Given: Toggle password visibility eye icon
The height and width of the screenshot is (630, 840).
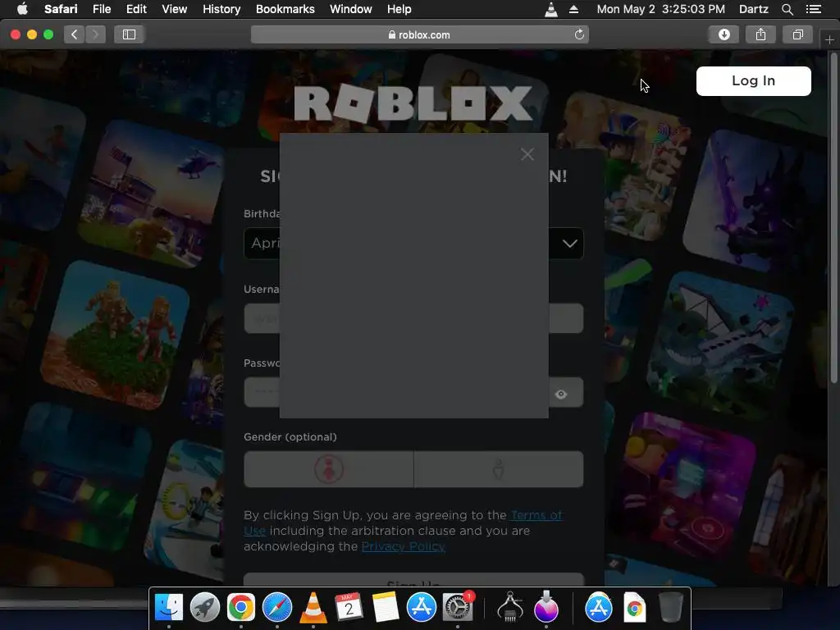Looking at the screenshot, I should tap(561, 395).
